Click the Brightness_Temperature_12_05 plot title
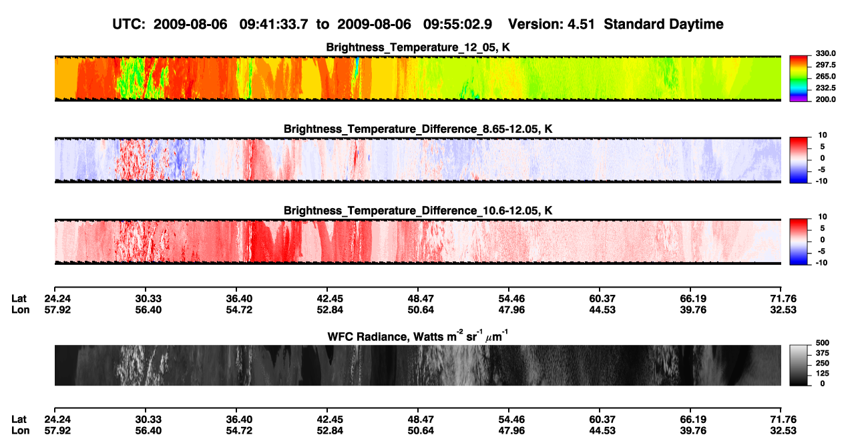This screenshot has height=445, width=868. click(418, 47)
